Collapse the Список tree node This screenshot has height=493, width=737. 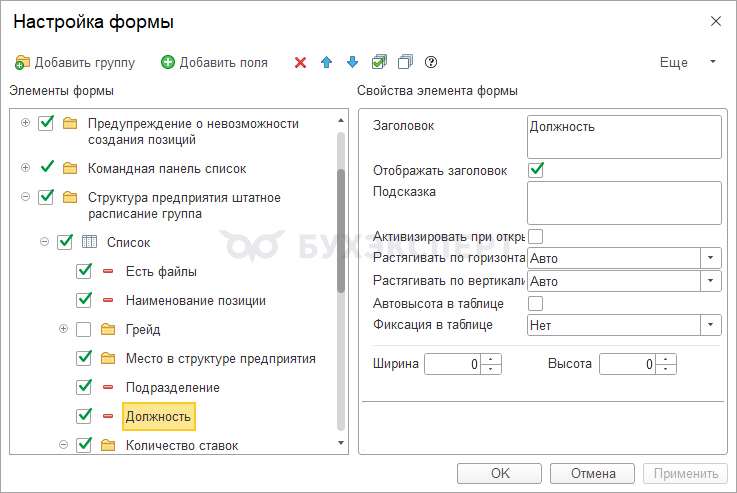click(45, 242)
